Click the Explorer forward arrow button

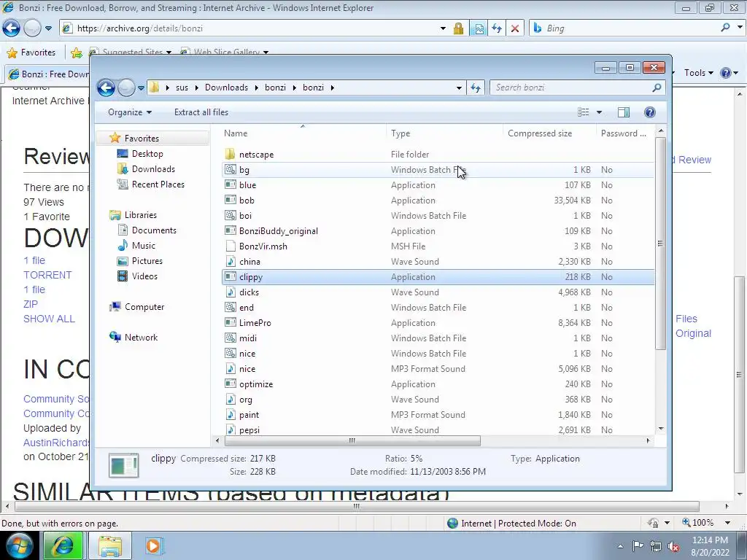pyautogui.click(x=126, y=87)
